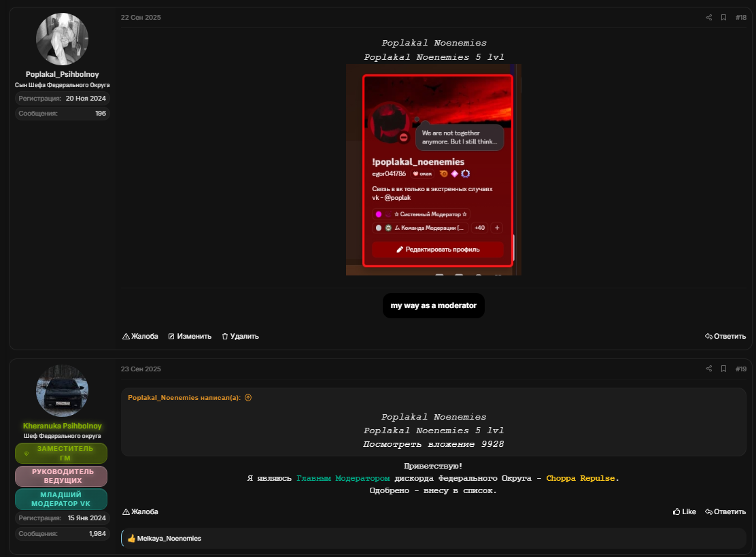Report post #19 with Жалоба
Screen dimensions: 756x557
[x=140, y=511]
